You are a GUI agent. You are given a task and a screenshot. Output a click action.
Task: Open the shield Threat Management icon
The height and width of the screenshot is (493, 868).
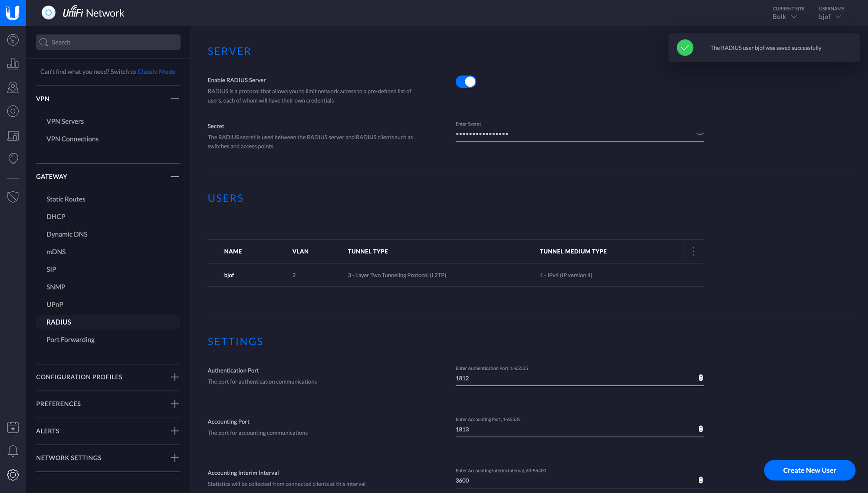[13, 197]
